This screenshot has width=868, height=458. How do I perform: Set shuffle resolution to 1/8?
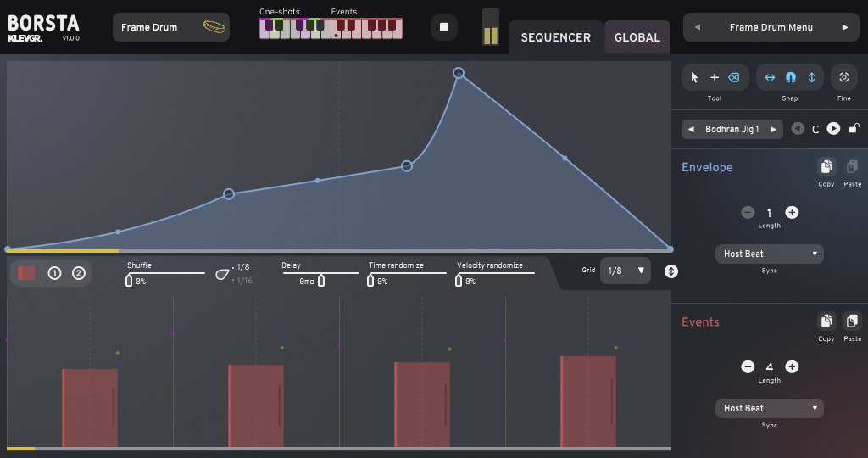(x=242, y=267)
